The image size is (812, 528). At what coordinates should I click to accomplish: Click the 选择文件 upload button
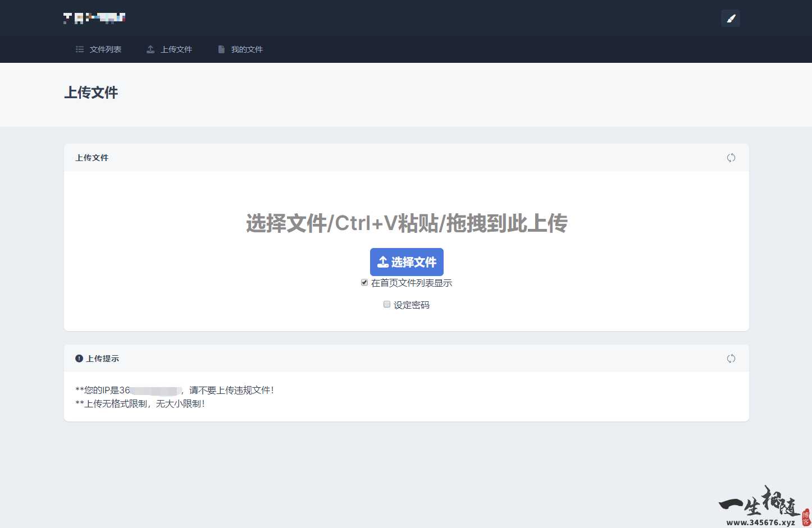pos(407,261)
